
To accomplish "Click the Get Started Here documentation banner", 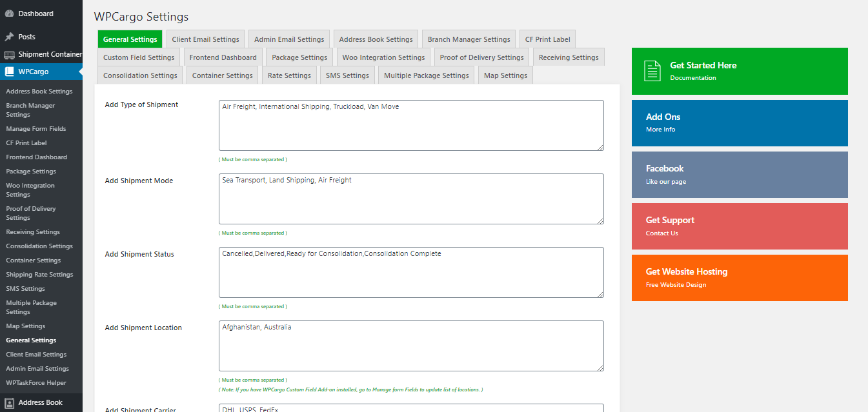I will [740, 71].
